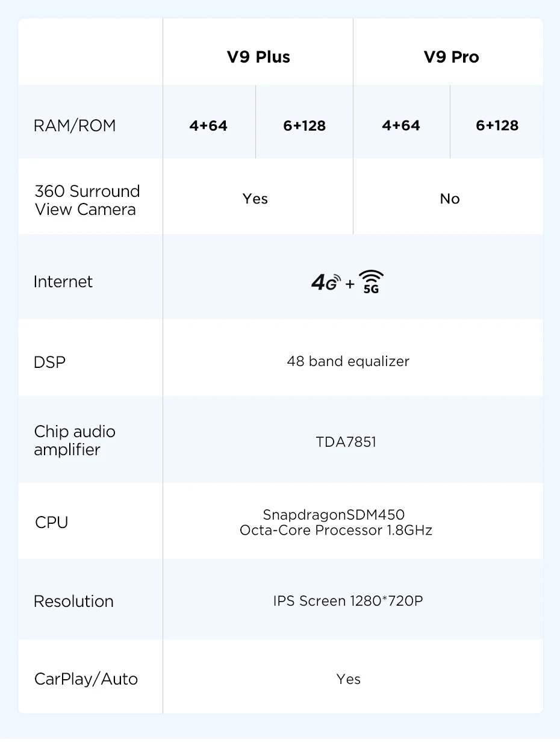Click the DSP row label
The width and height of the screenshot is (560, 746).
click(x=50, y=362)
